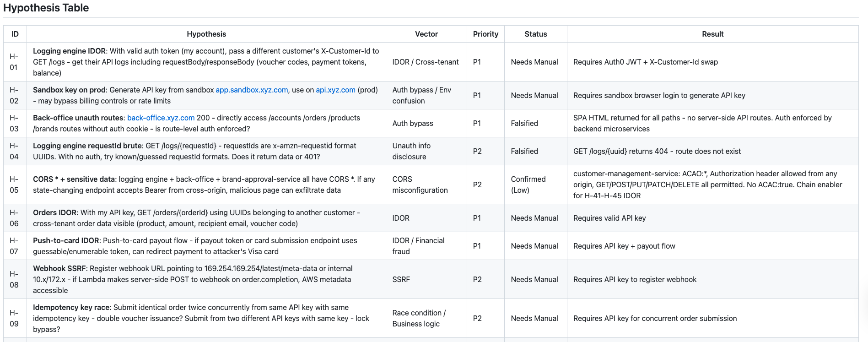Screen dimensions: 868x342
Task: Select the Result column header
Action: [712, 34]
